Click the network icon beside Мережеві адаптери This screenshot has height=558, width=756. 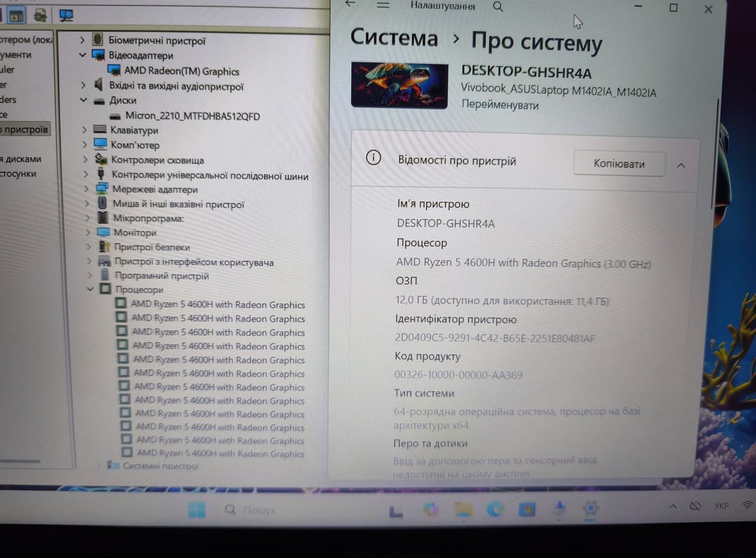coord(102,189)
